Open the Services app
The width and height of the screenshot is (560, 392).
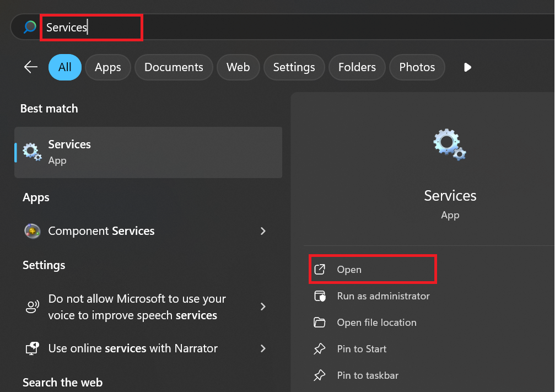(373, 270)
